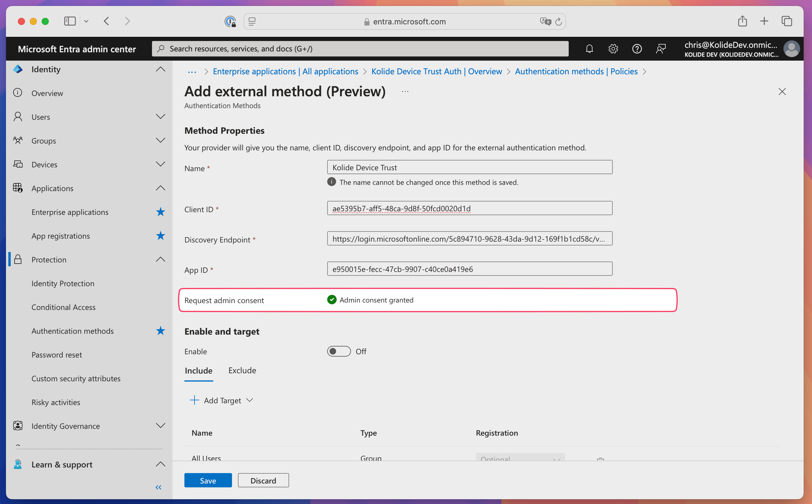Unfavorite Enterprise applications star
The height and width of the screenshot is (504, 812).
pos(160,212)
